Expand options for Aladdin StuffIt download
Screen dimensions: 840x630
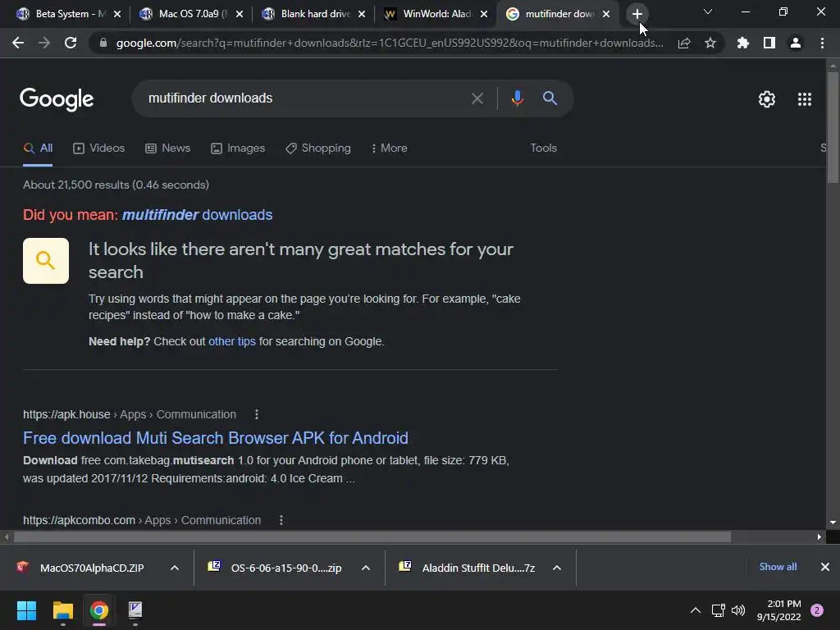pos(557,568)
